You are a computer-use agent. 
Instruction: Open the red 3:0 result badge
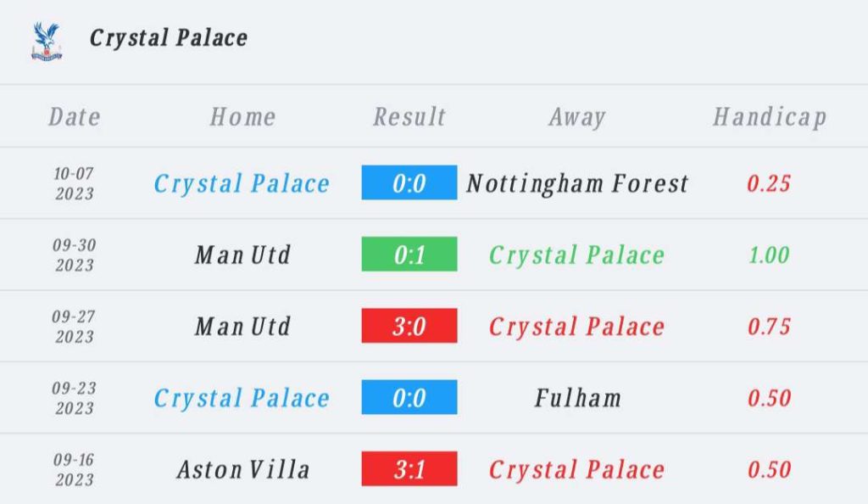click(x=409, y=326)
